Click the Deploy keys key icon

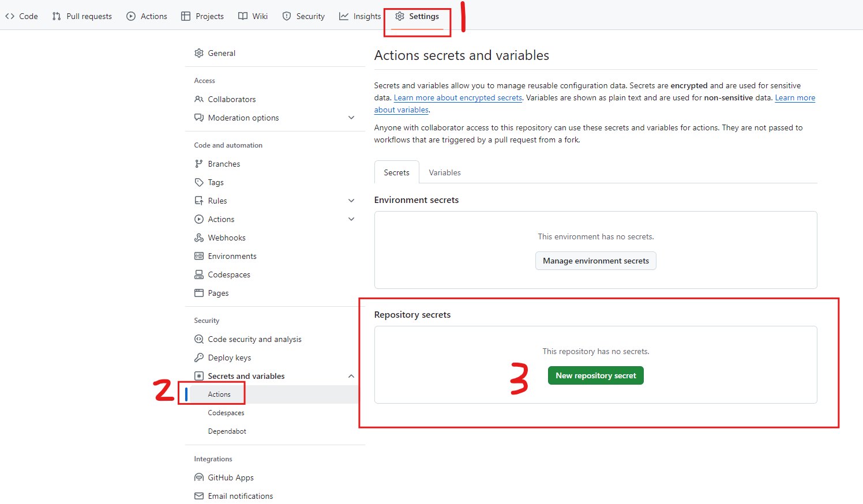pos(199,358)
